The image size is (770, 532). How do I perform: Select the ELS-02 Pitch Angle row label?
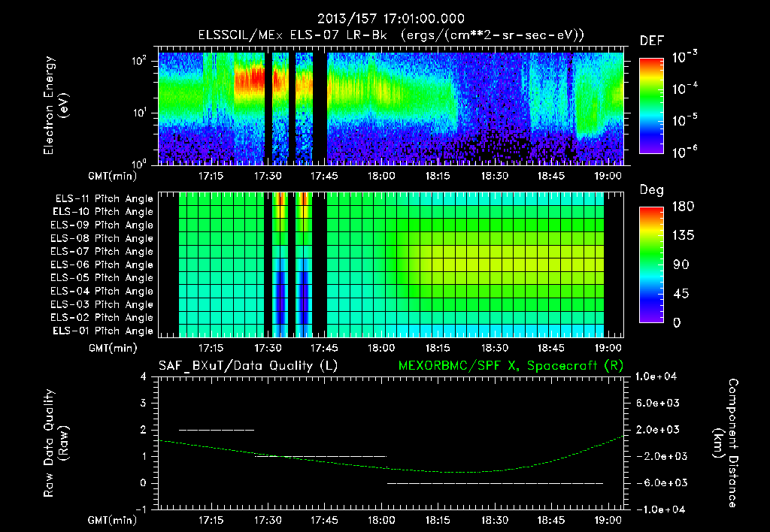(x=102, y=318)
